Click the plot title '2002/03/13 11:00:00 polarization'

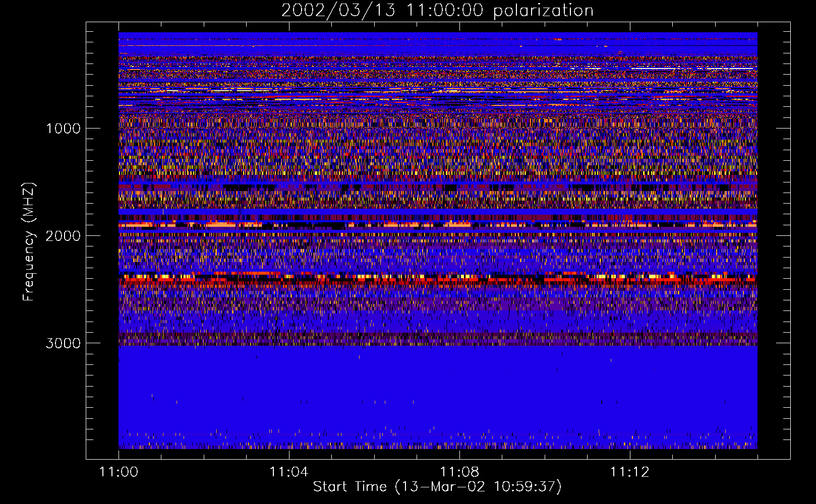click(437, 11)
